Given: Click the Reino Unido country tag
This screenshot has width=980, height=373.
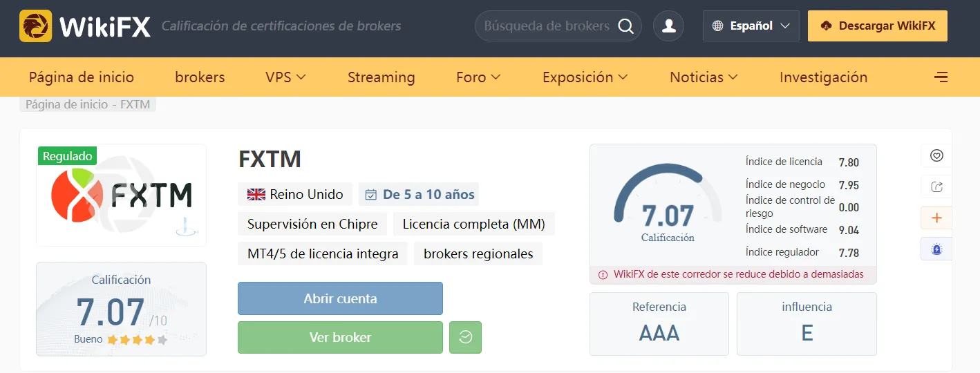Looking at the screenshot, I should pyautogui.click(x=295, y=195).
